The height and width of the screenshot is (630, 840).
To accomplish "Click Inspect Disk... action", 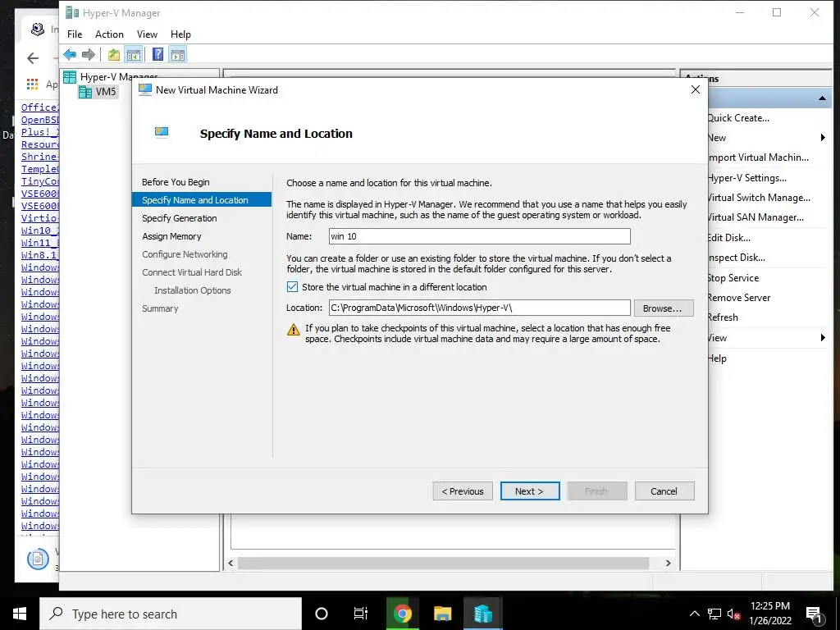I will click(737, 258).
